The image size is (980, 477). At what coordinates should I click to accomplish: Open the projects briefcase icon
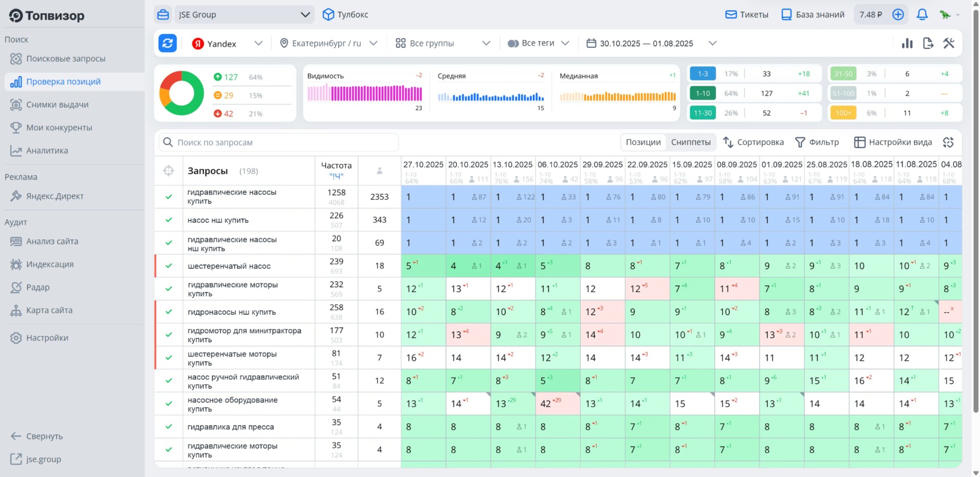163,15
